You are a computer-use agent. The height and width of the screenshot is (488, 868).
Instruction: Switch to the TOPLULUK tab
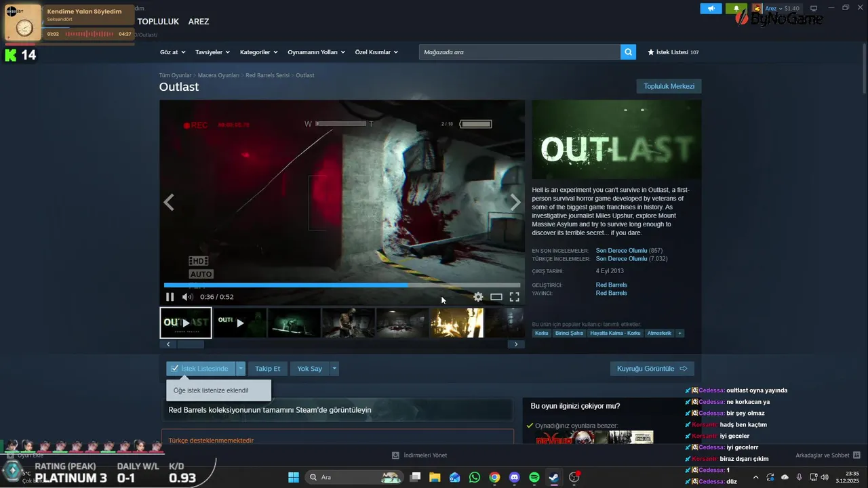(x=158, y=22)
